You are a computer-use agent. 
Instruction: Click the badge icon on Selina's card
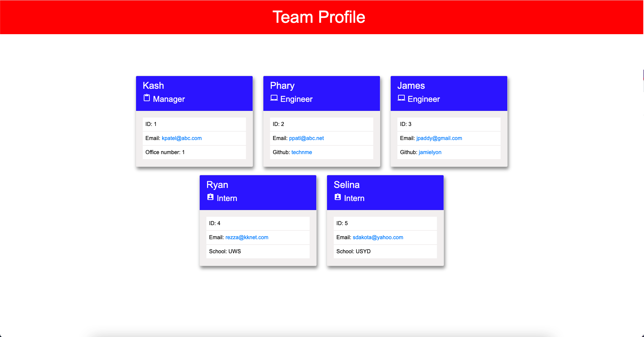tap(337, 197)
